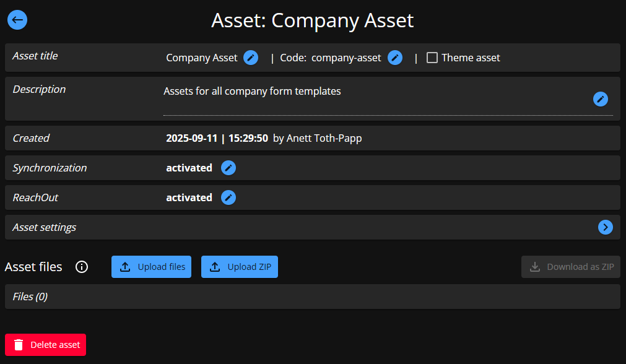Upload files to the asset
Screen dimensions: 626x364
(x=152, y=267)
